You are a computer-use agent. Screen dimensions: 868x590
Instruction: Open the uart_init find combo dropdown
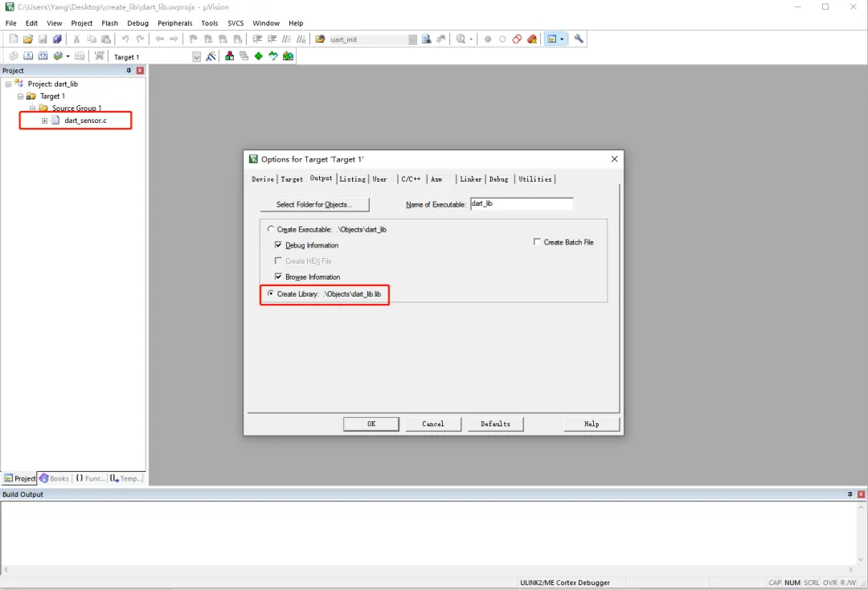412,39
